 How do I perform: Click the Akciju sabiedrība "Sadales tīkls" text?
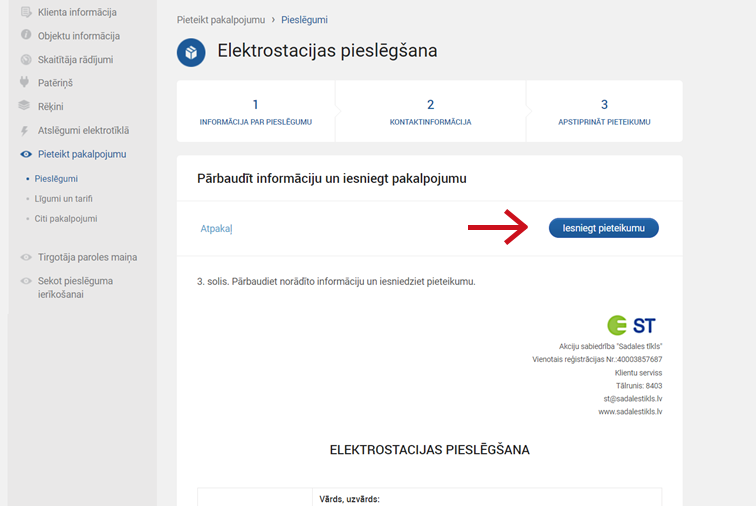610,346
